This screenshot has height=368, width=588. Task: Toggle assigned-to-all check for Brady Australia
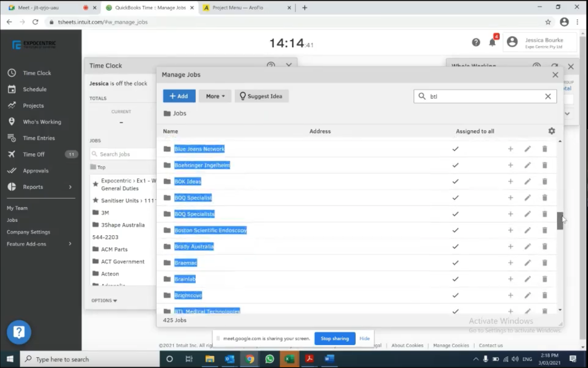[455, 247]
